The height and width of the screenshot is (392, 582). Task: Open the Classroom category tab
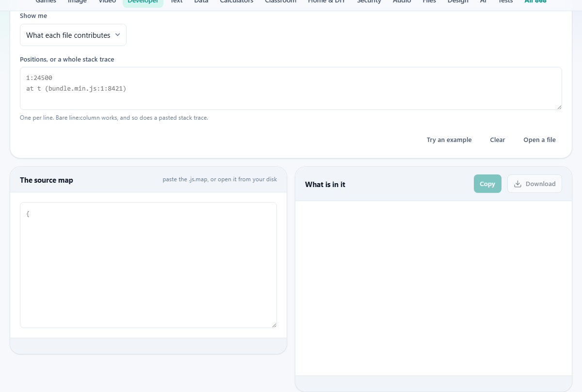[x=280, y=2]
